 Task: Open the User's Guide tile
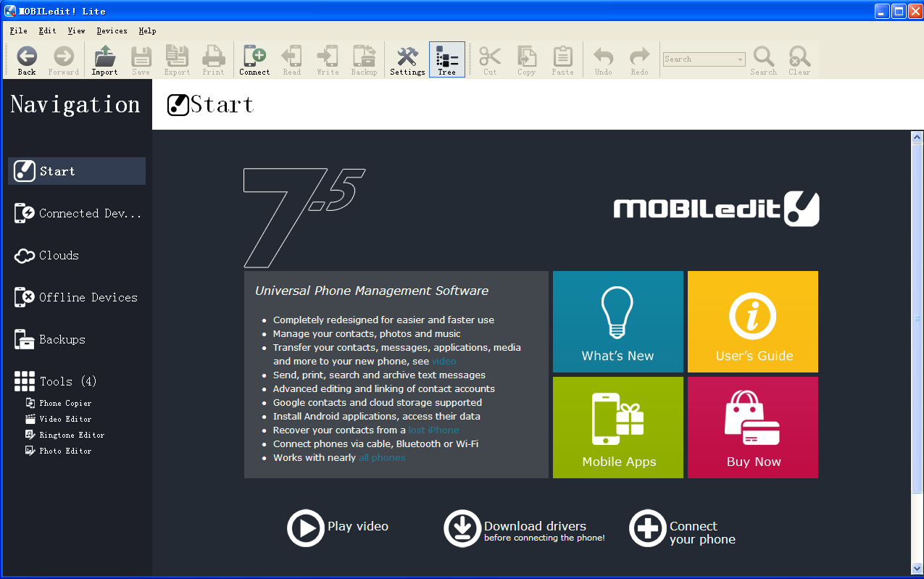[753, 322]
